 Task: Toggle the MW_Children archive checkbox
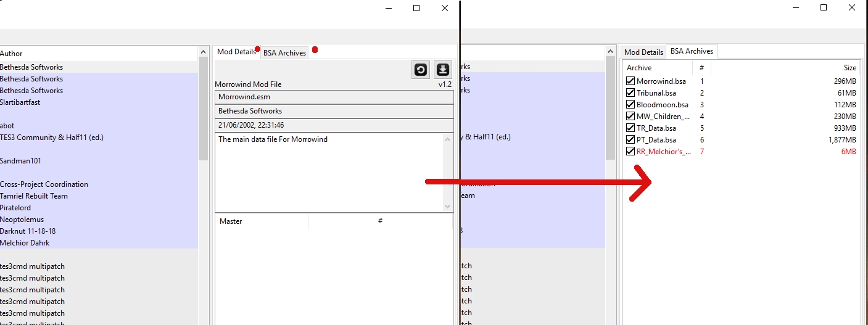(630, 116)
